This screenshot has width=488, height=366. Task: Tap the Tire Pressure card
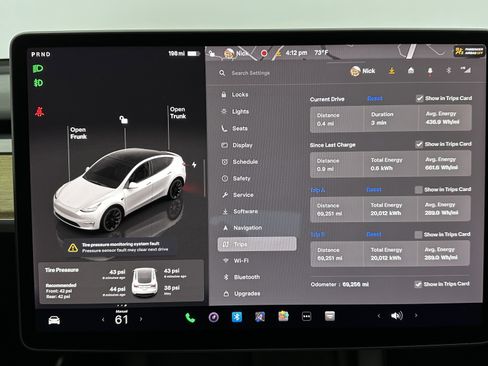(121, 283)
